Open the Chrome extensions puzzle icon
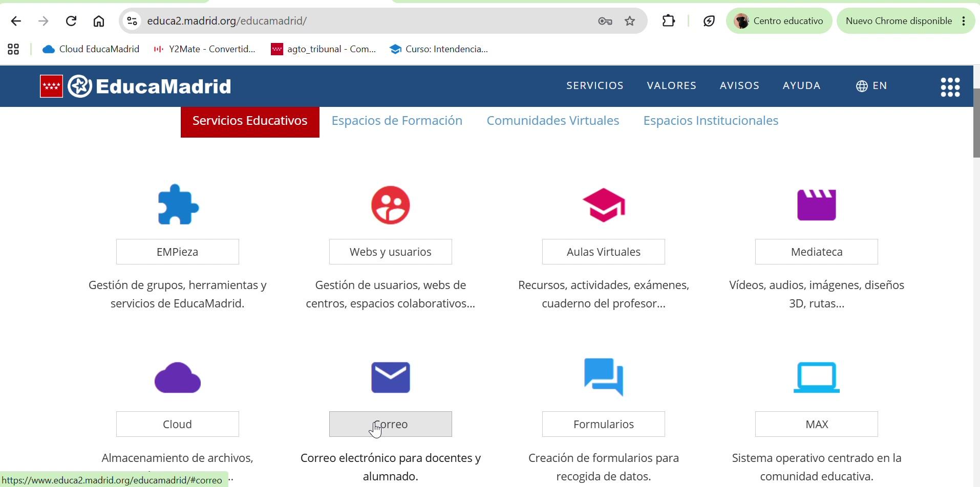The width and height of the screenshot is (980, 487). (669, 21)
